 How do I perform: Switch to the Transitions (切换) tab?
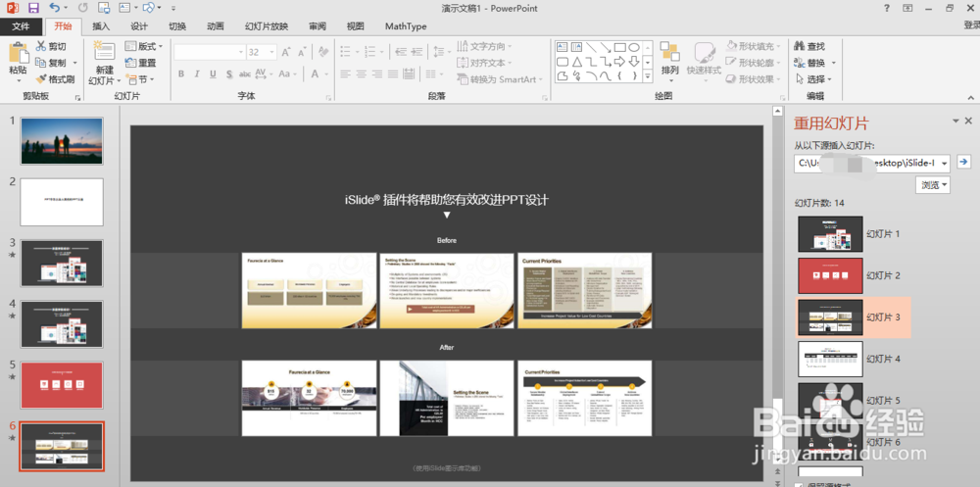pyautogui.click(x=176, y=26)
